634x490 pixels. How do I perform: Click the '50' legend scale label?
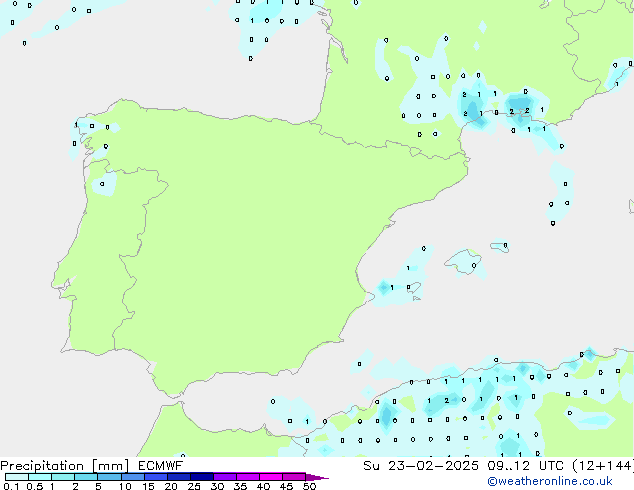tap(309, 486)
